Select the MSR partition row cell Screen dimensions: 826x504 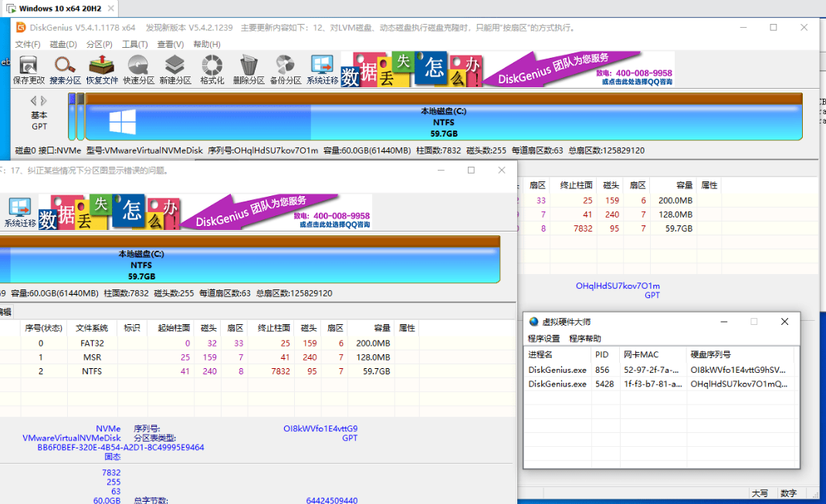pyautogui.click(x=92, y=357)
